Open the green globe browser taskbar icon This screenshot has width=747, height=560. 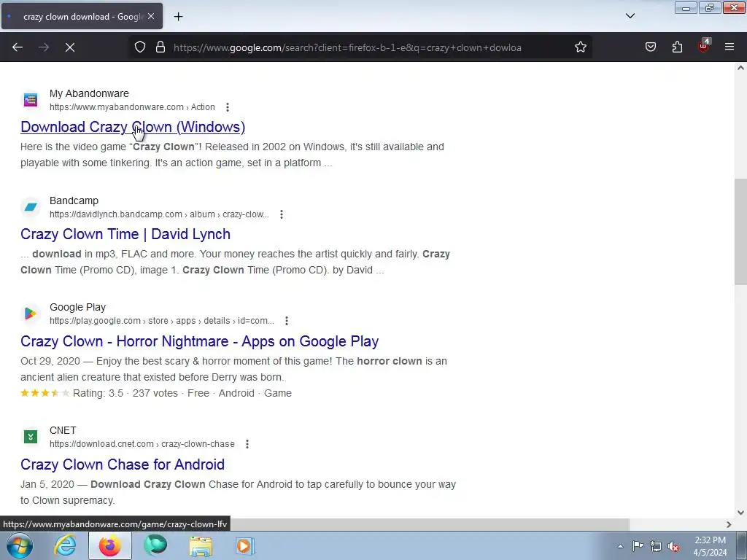coord(155,545)
